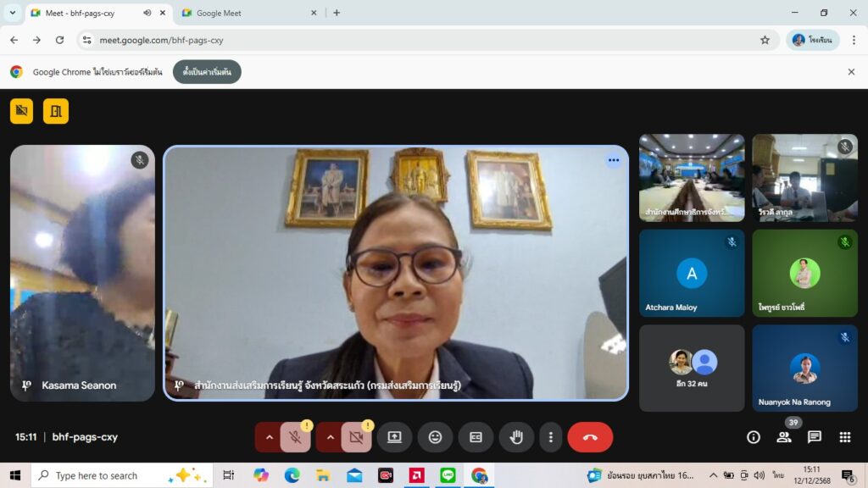Open LINE app from the taskbar
The height and width of the screenshot is (488, 868).
click(x=448, y=475)
